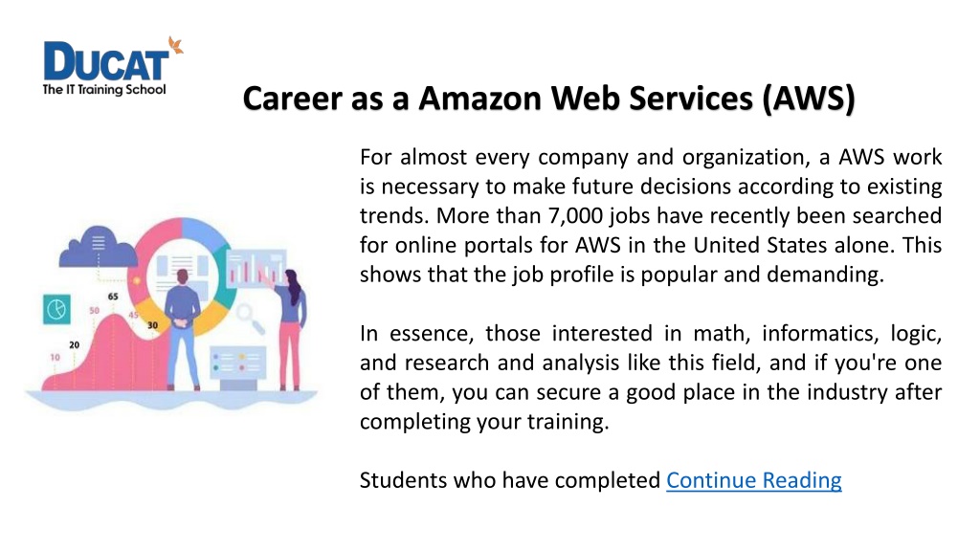Click the teal pie chart icon
980x551 pixels.
[x=56, y=309]
